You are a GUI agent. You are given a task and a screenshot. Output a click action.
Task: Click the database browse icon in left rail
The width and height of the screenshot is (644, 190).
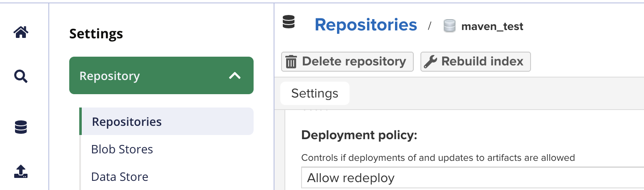click(21, 127)
